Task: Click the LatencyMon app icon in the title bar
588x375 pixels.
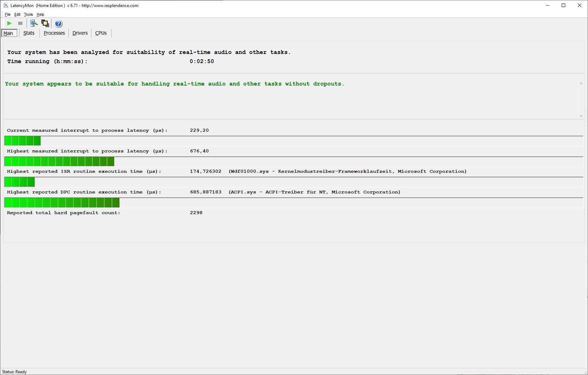Action: click(x=6, y=5)
